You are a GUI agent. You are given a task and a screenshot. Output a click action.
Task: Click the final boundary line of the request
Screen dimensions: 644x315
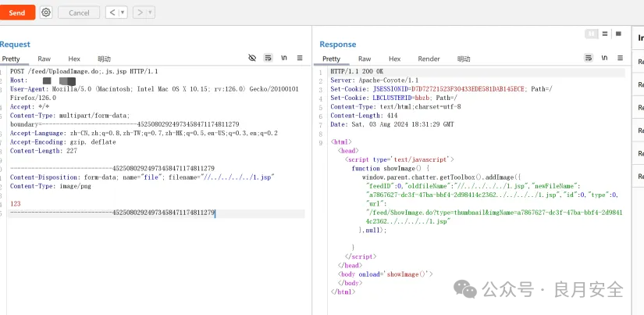tap(112, 213)
